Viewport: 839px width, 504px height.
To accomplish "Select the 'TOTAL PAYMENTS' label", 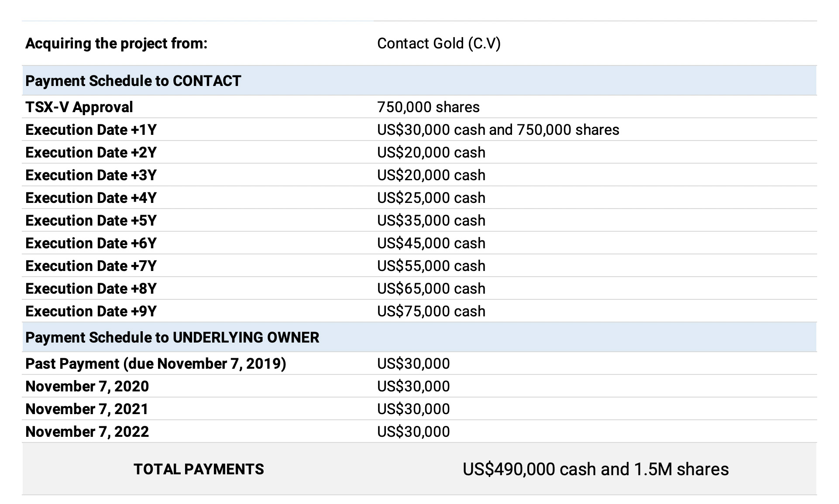I will (x=199, y=470).
